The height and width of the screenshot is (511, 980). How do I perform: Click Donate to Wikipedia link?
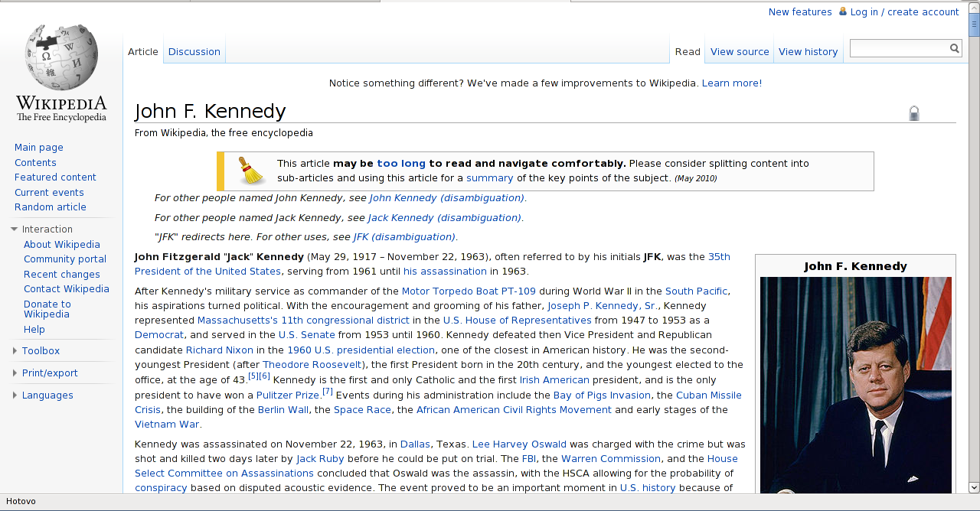click(47, 309)
